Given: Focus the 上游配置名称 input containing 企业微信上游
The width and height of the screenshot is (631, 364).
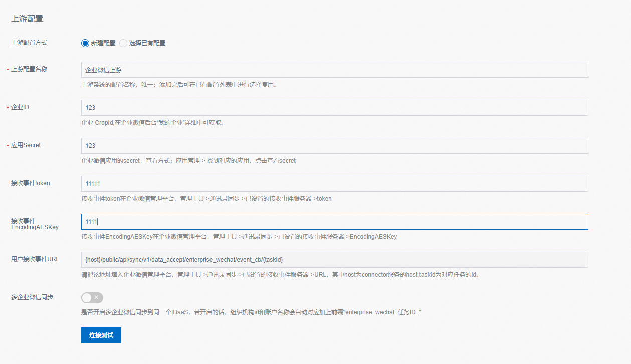Looking at the screenshot, I should 334,70.
